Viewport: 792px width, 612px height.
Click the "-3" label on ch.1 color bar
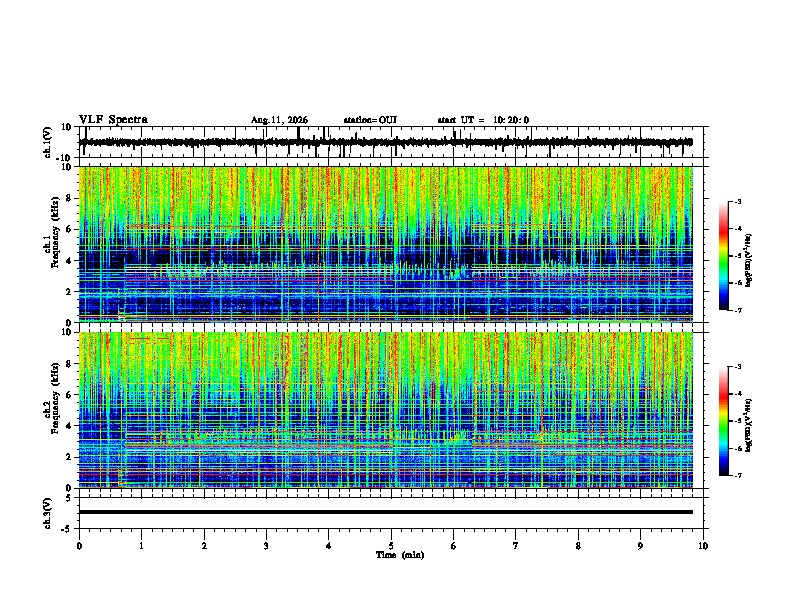[737, 201]
